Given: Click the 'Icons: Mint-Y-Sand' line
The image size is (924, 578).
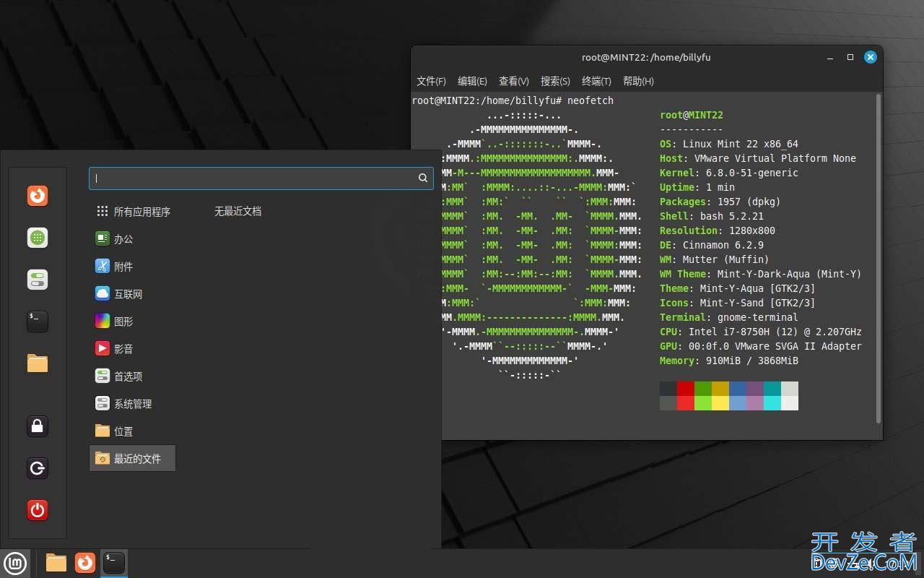Looking at the screenshot, I should tap(738, 303).
